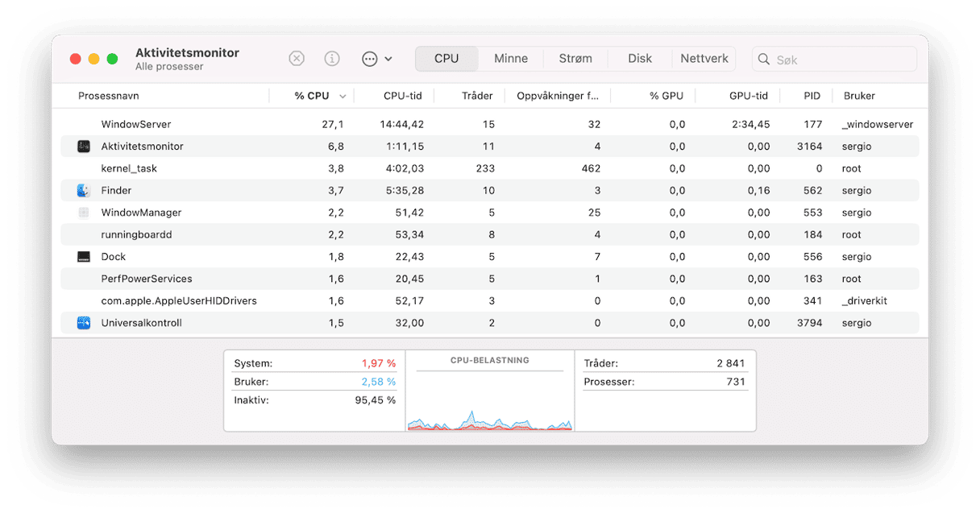The image size is (980, 513).
Task: Select the com.apple.AppleUserHIDDrivers process row
Action: coord(490,300)
